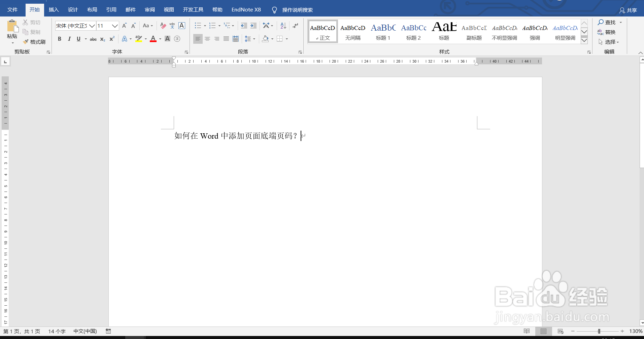Switch to the 插入 ribbon tab

[54, 9]
